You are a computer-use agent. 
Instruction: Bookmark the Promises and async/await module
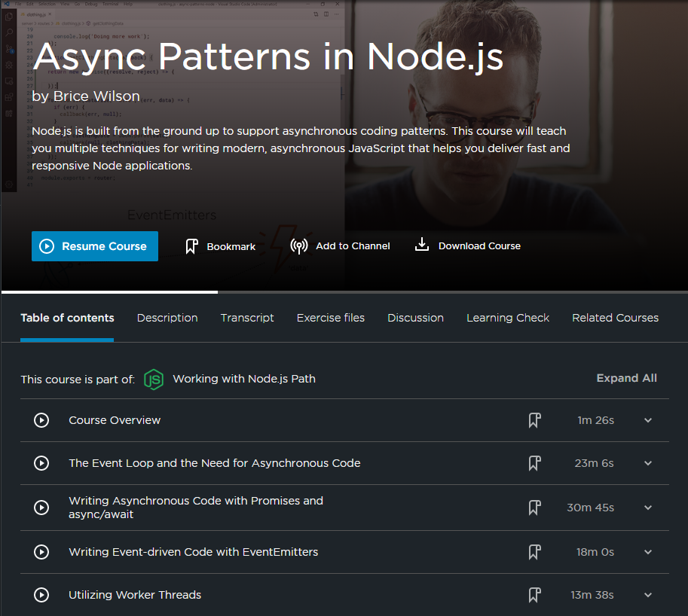[x=534, y=508]
